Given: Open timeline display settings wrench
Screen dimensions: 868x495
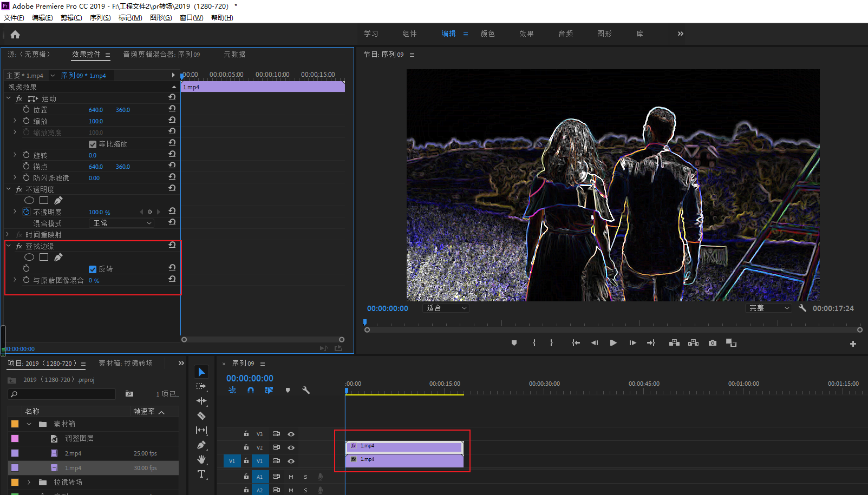Looking at the screenshot, I should (x=306, y=390).
